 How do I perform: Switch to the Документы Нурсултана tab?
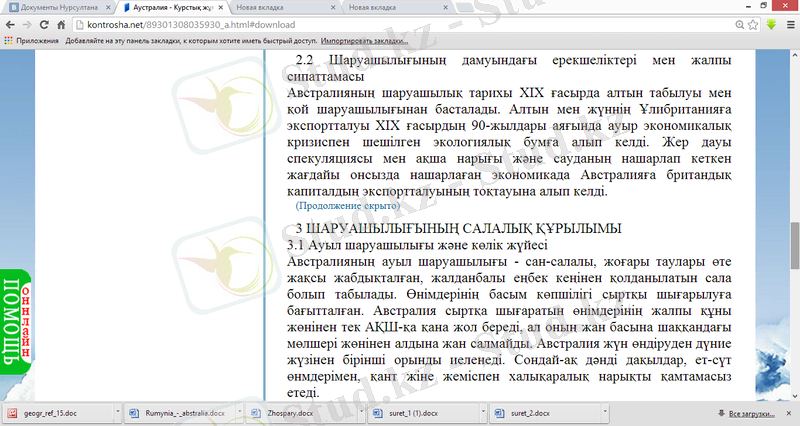(x=55, y=7)
